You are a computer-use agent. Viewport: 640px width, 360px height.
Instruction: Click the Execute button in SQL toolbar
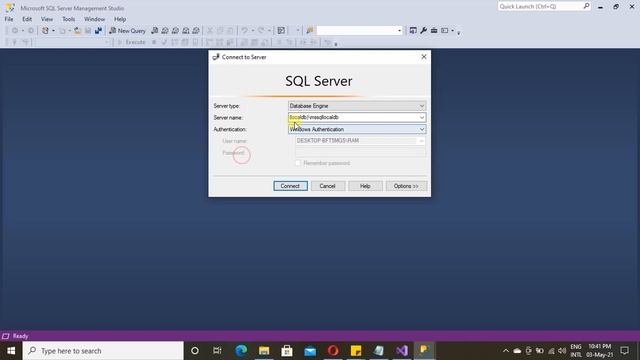pos(131,42)
